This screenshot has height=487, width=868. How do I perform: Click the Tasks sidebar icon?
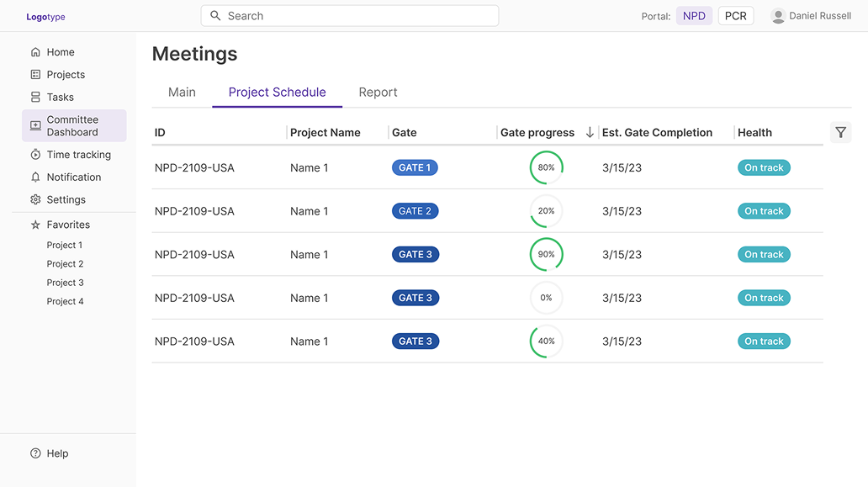(x=35, y=98)
